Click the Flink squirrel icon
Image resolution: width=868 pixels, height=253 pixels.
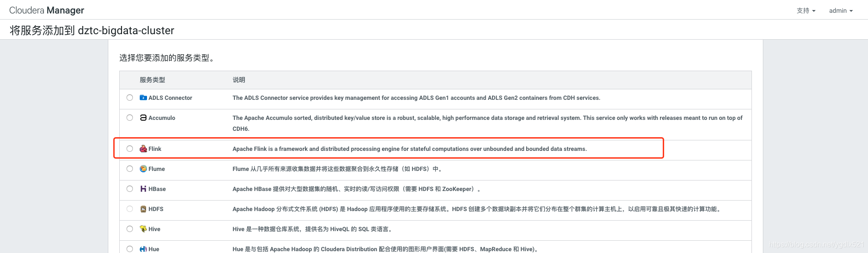pos(143,149)
